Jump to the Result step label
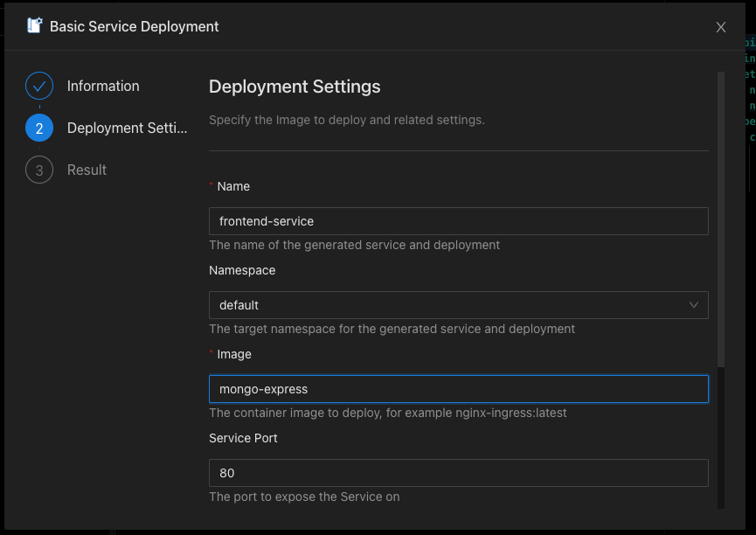This screenshot has width=756, height=535. click(x=87, y=170)
